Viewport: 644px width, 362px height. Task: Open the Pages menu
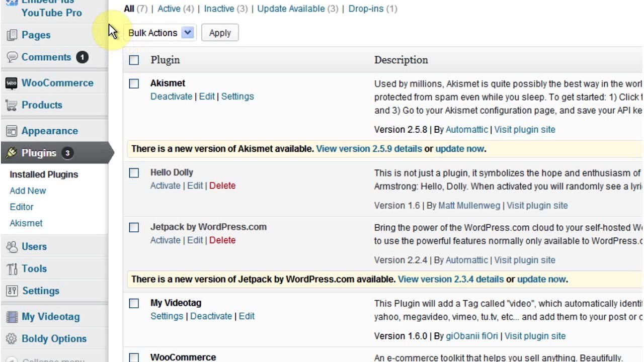(36, 35)
